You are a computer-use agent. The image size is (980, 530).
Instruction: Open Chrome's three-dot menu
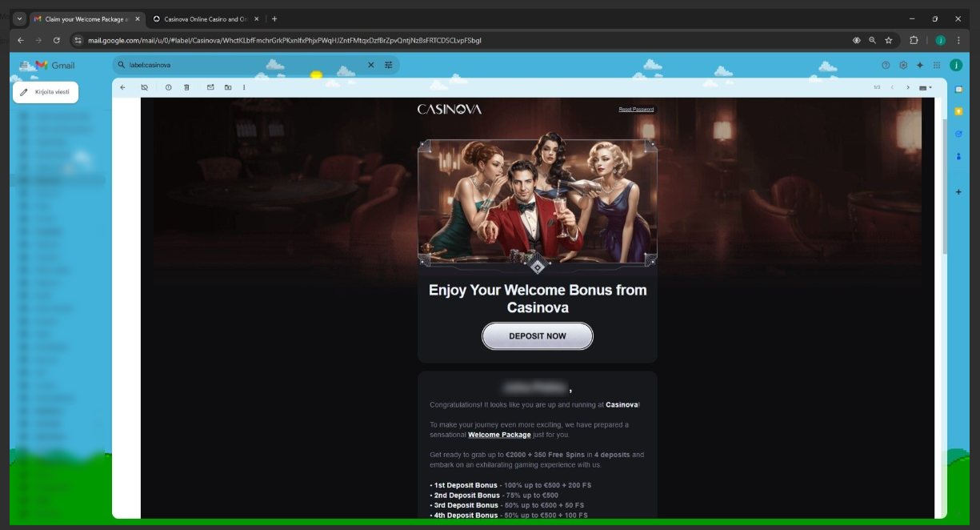pos(958,40)
